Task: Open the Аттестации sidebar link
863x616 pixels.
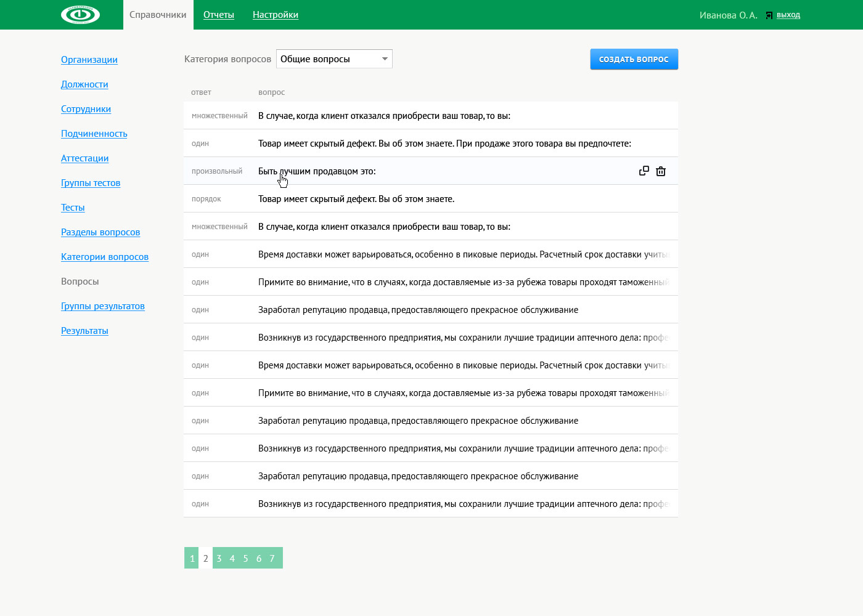Action: (x=84, y=158)
